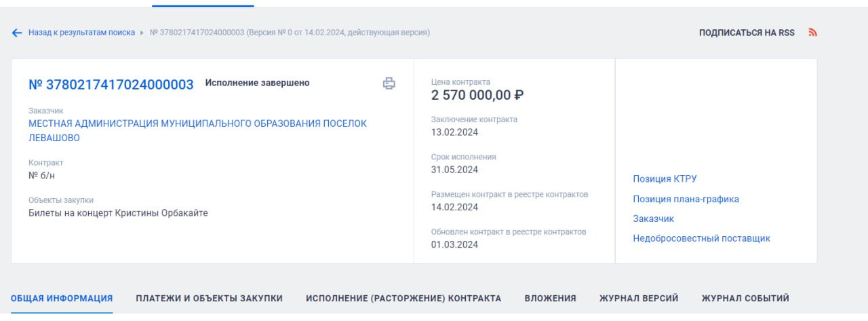Viewport: 868px width, 321px height.
Task: Follow the 'Позиция КТРУ' link
Action: click(665, 179)
